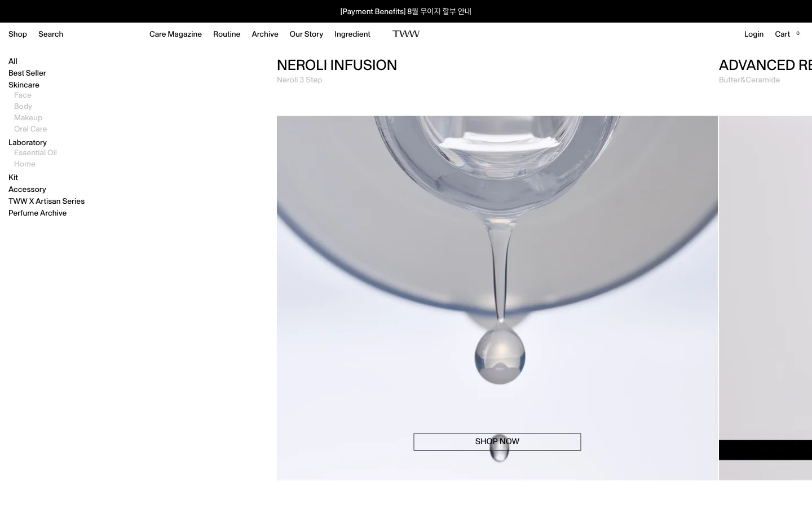Image resolution: width=812 pixels, height=508 pixels.
Task: Select the All category
Action: 13,62
